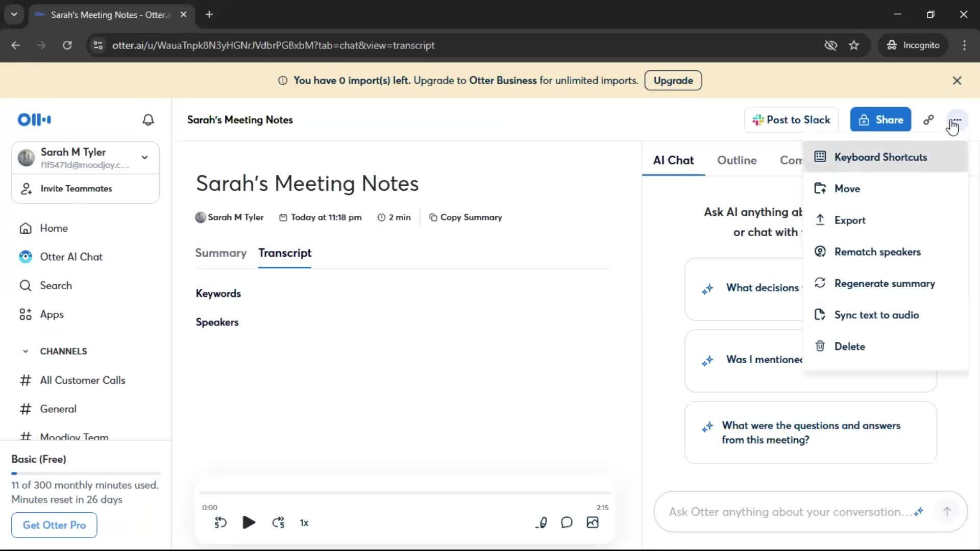This screenshot has width=980, height=551.
Task: Switch to the Summary tab
Action: pos(220,253)
